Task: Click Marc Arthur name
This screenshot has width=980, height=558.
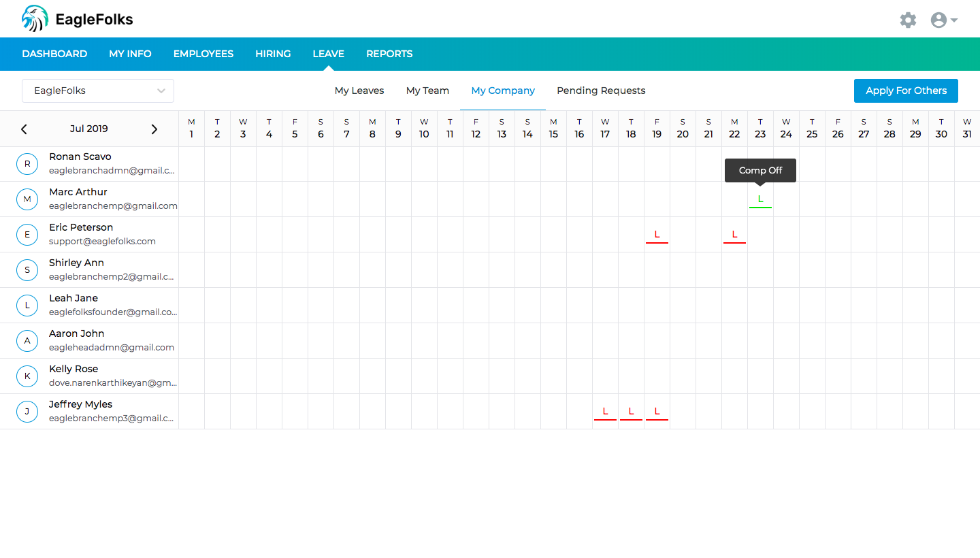Action: tap(78, 192)
